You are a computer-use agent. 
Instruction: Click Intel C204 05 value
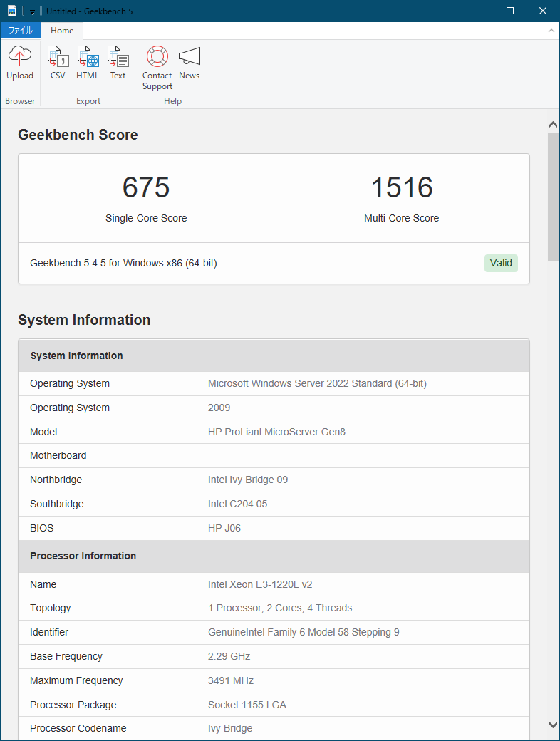pyautogui.click(x=237, y=504)
